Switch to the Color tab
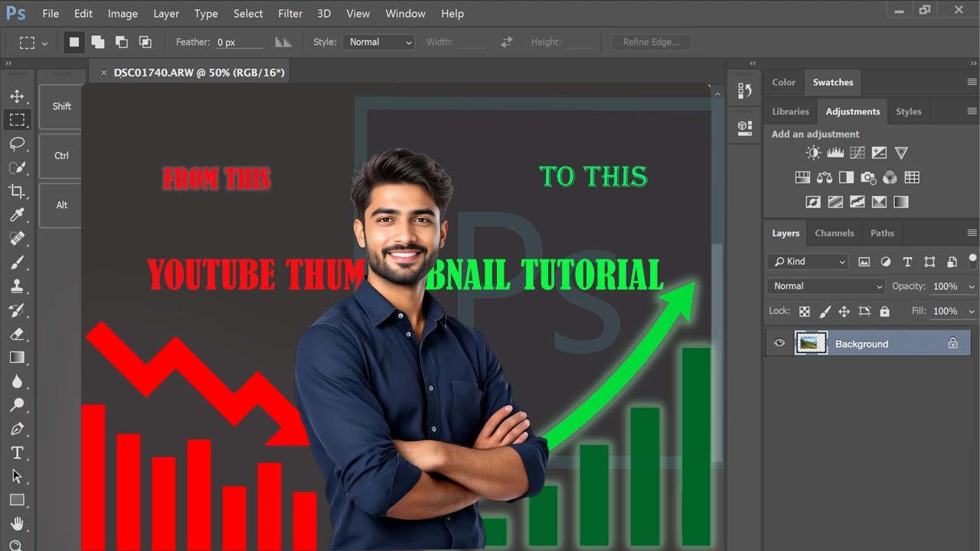Image resolution: width=980 pixels, height=551 pixels. [x=783, y=82]
